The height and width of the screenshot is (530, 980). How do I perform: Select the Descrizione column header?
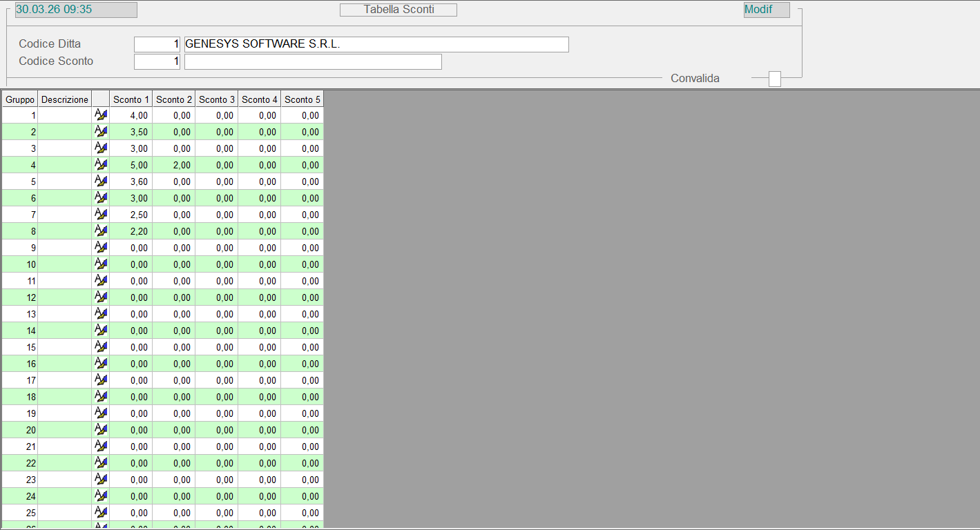coord(65,99)
